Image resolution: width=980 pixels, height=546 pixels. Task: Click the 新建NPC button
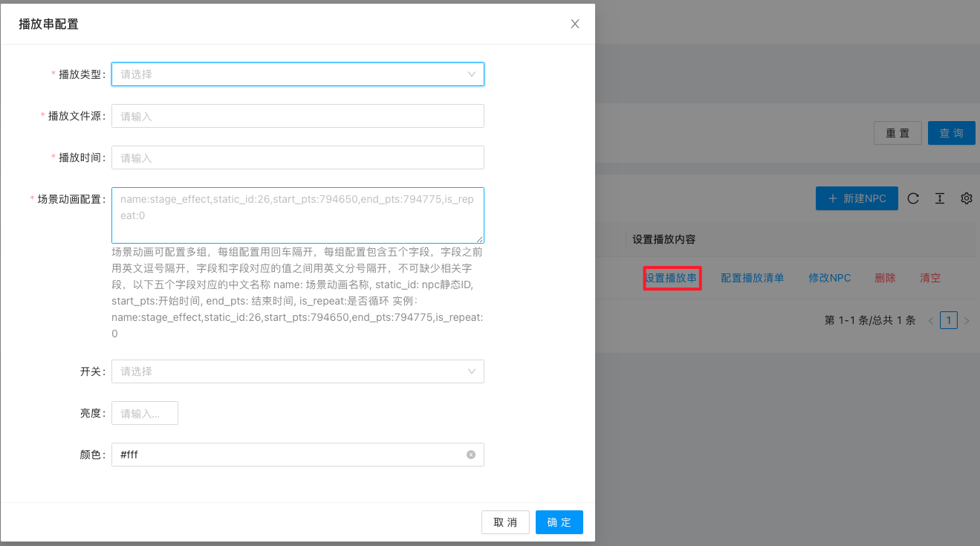[856, 198]
